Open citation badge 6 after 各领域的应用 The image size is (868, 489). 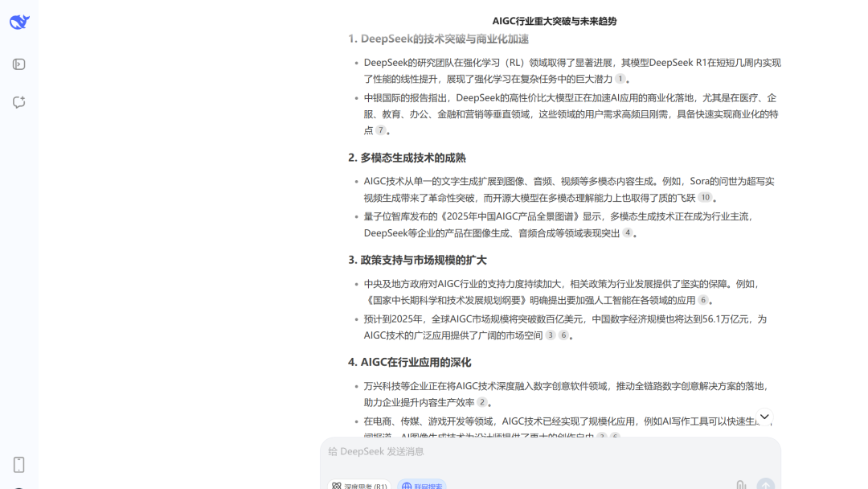703,300
